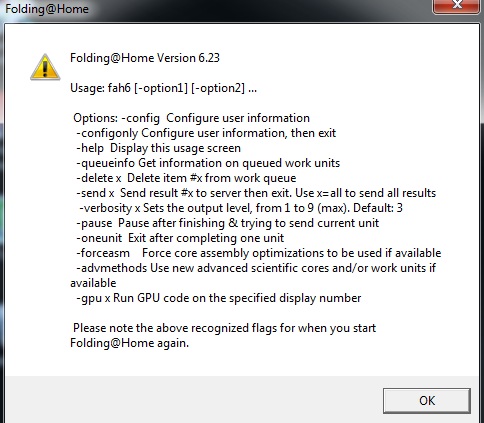Click the '-help Display this usage screen' line
The height and width of the screenshot is (423, 484).
pos(158,148)
